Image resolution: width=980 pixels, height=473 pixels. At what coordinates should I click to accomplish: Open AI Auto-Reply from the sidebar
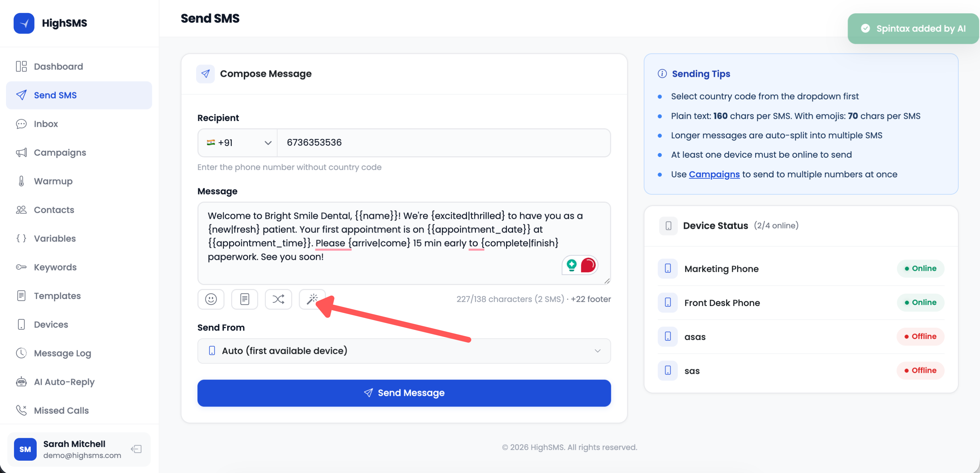64,382
